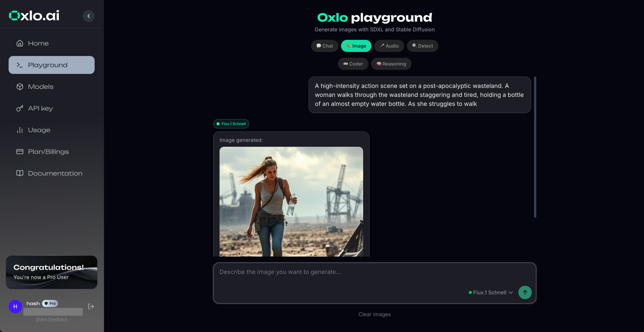Click the usage progress bar under hash
644x332 pixels.
point(53,312)
